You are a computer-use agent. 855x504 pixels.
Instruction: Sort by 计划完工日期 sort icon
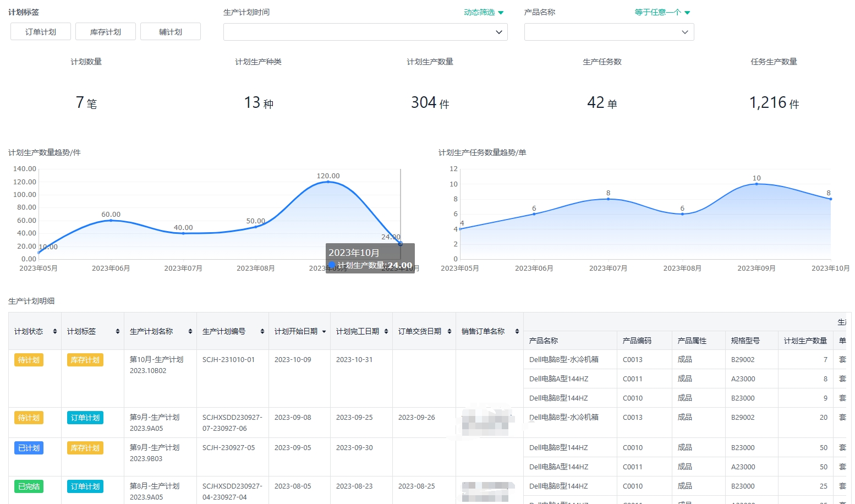point(386,331)
